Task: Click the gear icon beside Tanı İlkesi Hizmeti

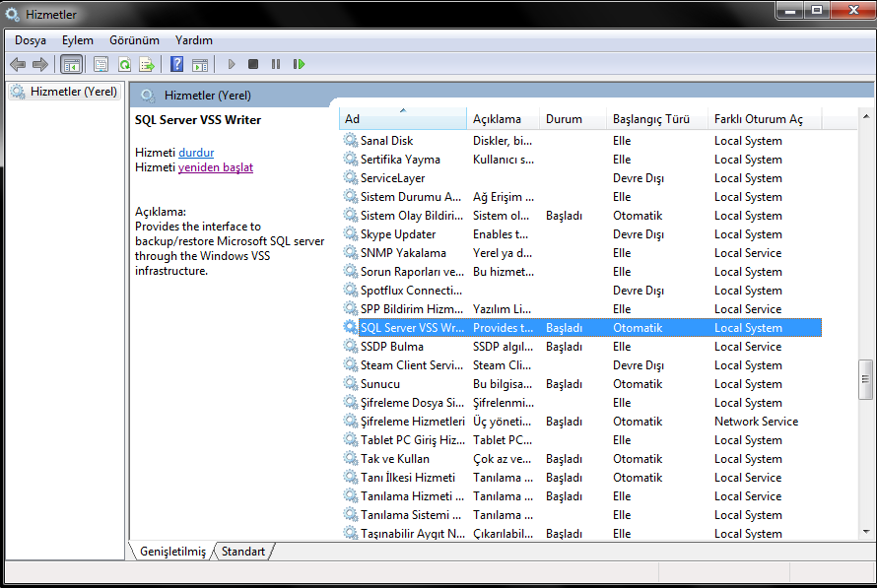Action: pos(351,478)
